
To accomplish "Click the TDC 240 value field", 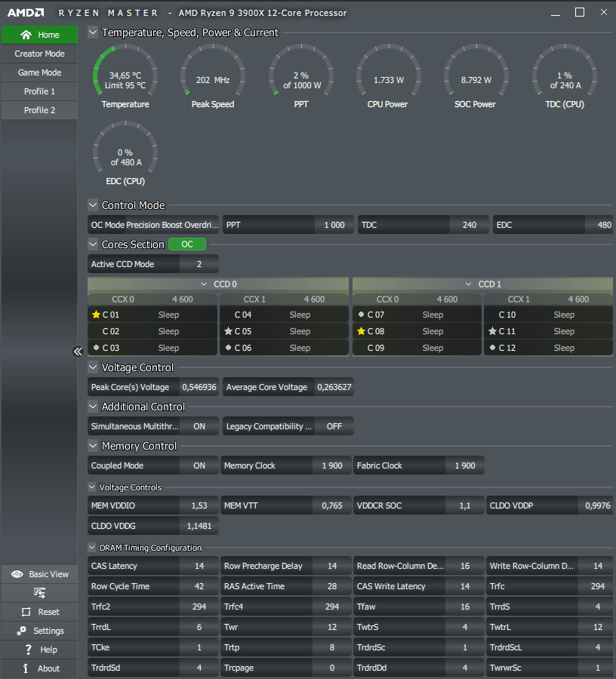I will (x=469, y=225).
